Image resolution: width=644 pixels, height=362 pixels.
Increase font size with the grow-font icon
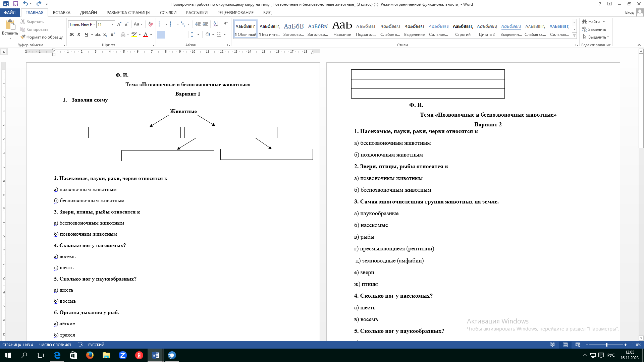click(119, 24)
